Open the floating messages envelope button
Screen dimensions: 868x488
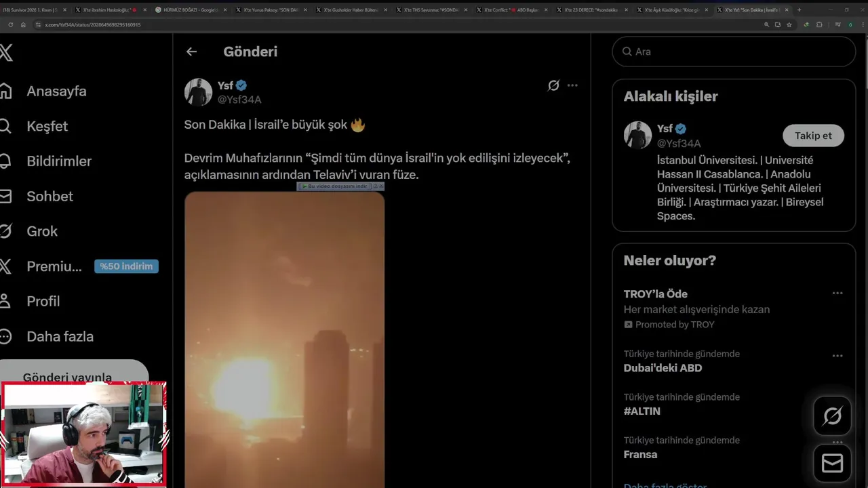tap(832, 464)
